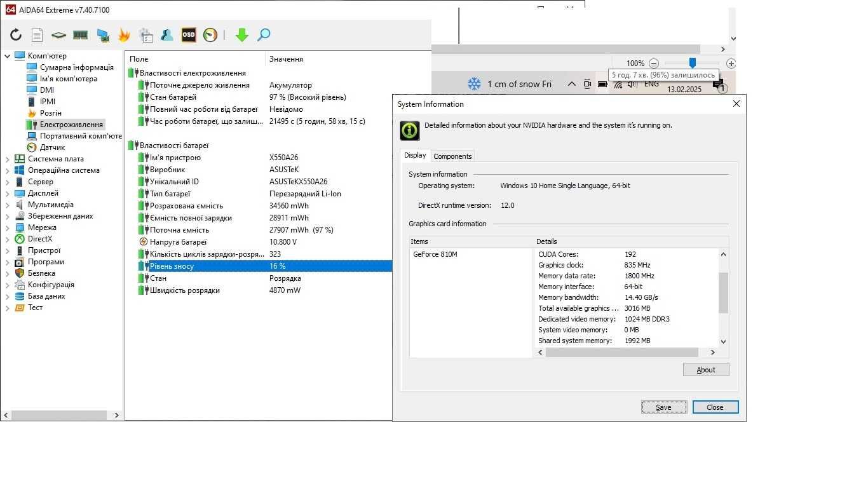The image size is (868, 488).
Task: Click the magnifier search toolbar icon
Action: [x=264, y=35]
